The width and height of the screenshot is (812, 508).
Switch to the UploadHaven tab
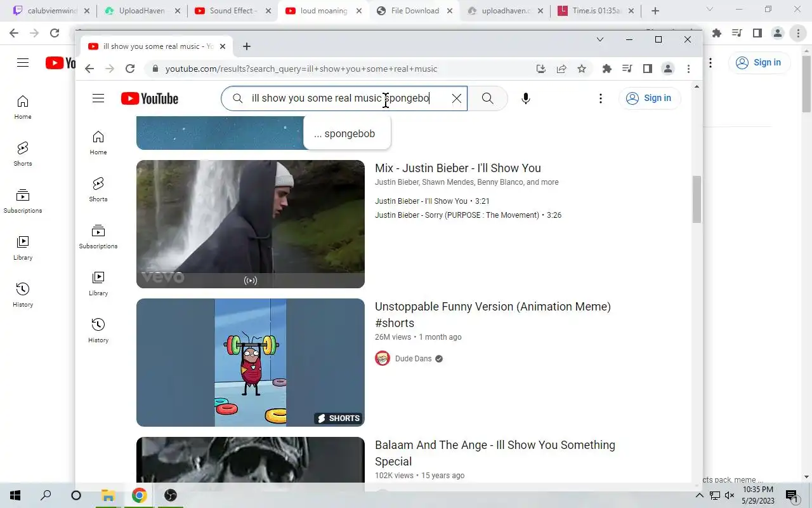[143, 11]
